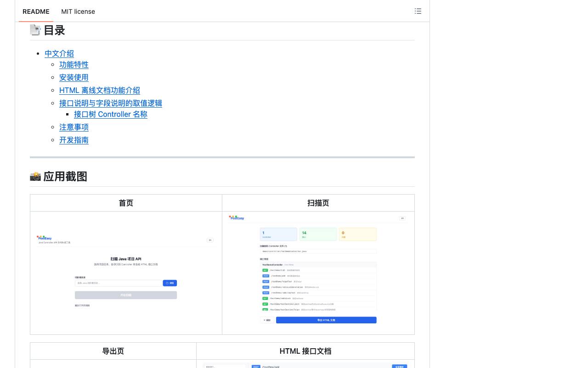Open the 首页 screenshot thumbnail
588x368 pixels.
pyautogui.click(x=126, y=272)
